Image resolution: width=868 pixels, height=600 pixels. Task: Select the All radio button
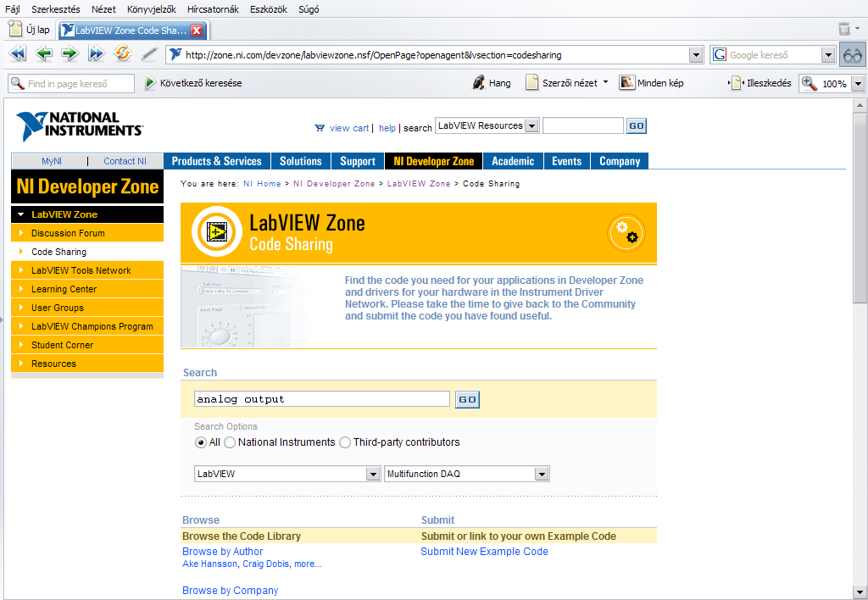tap(200, 443)
